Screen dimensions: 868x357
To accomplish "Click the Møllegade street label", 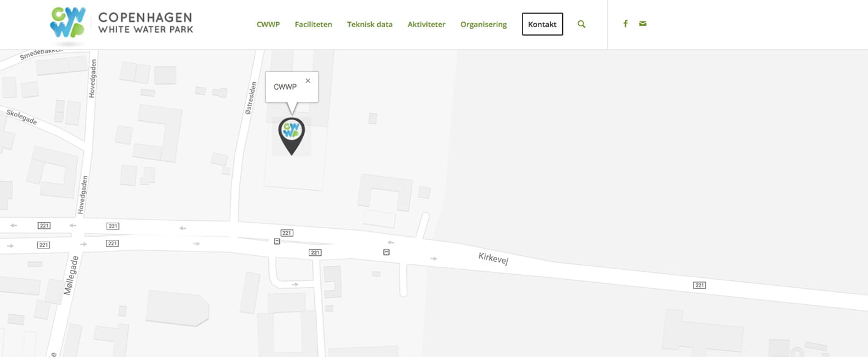I will pos(72,276).
